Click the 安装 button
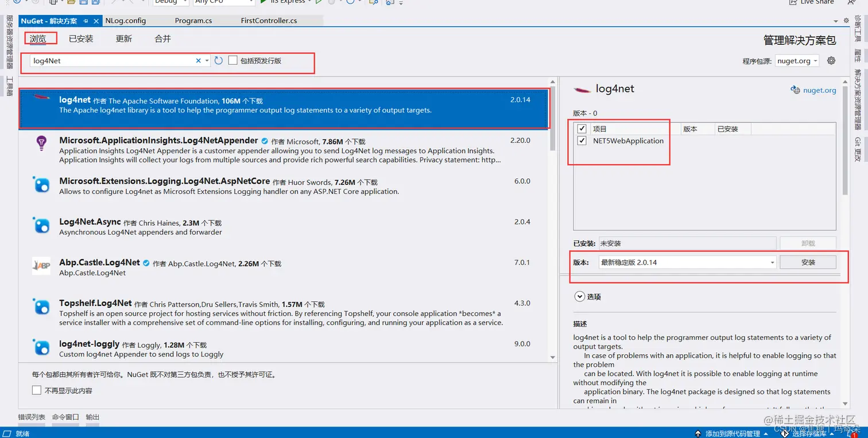The height and width of the screenshot is (438, 868). click(808, 262)
